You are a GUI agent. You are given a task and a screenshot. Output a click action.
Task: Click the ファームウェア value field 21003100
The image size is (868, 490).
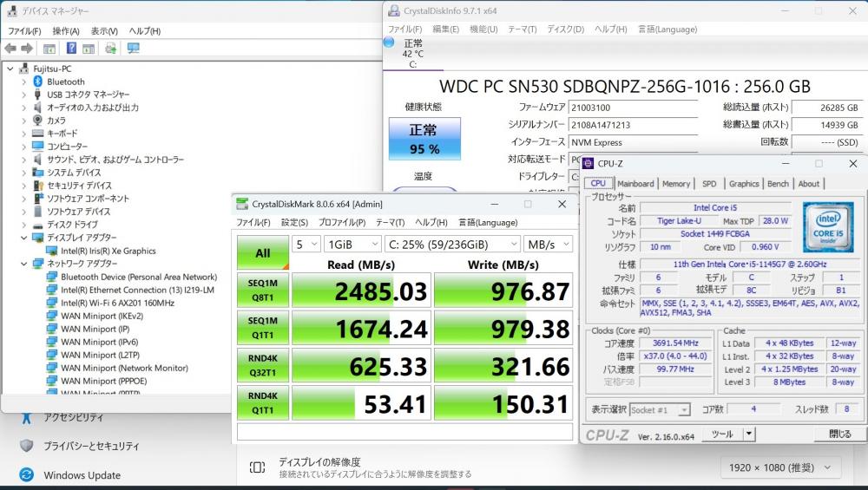click(634, 108)
